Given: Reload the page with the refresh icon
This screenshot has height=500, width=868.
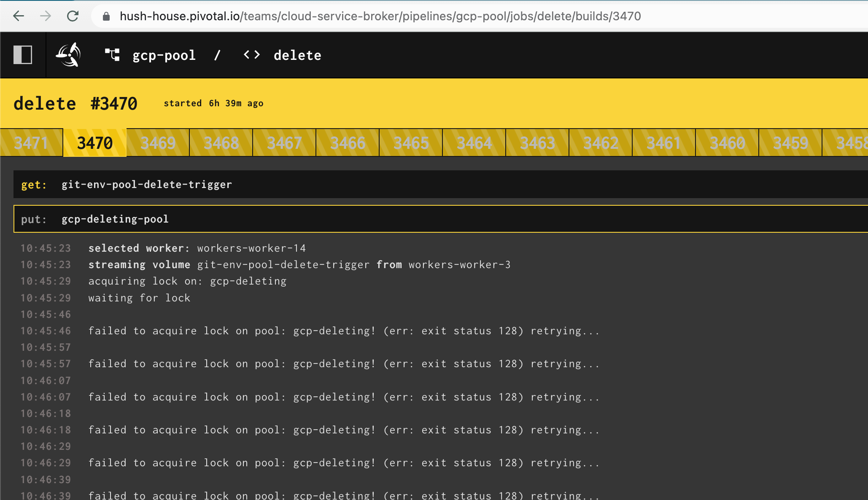Looking at the screenshot, I should [73, 16].
